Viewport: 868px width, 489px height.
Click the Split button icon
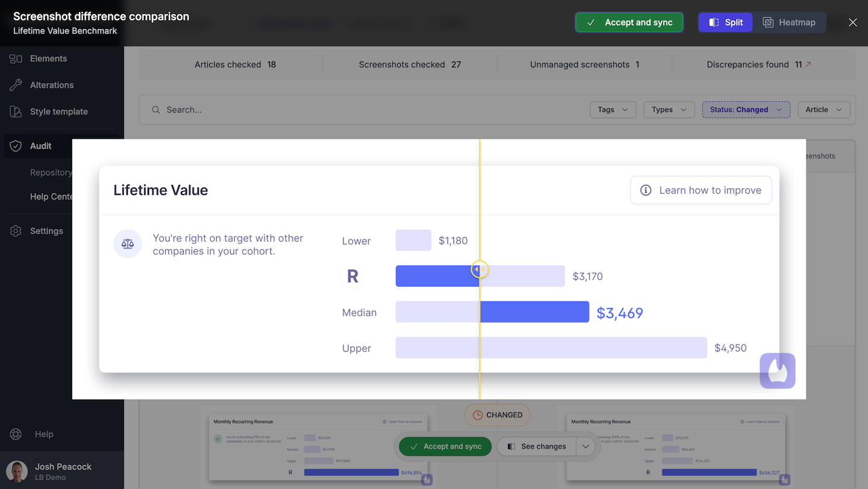(x=714, y=22)
